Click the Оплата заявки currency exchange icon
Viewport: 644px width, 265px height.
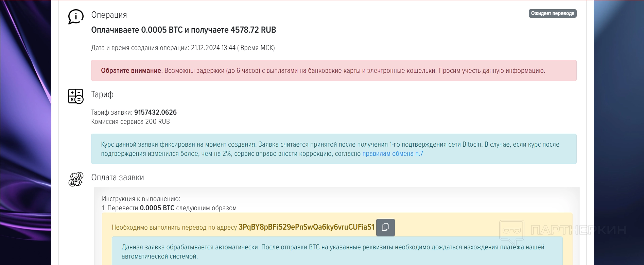tap(75, 179)
